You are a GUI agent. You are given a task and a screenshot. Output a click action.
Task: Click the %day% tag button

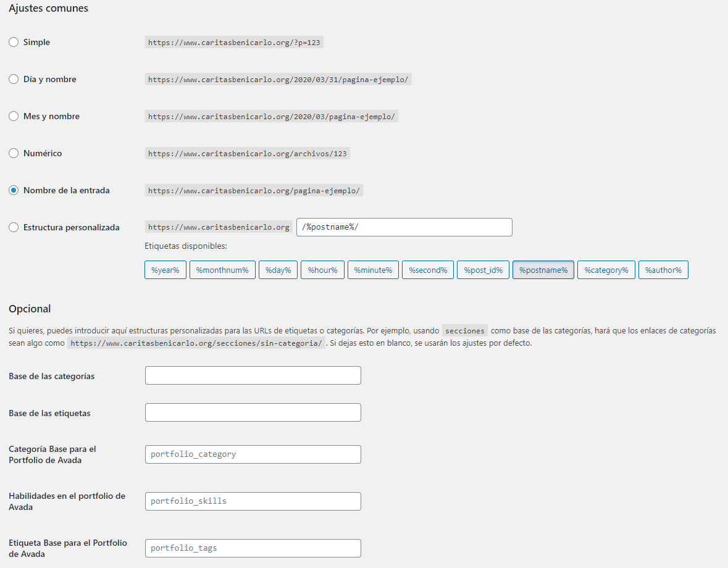[278, 270]
